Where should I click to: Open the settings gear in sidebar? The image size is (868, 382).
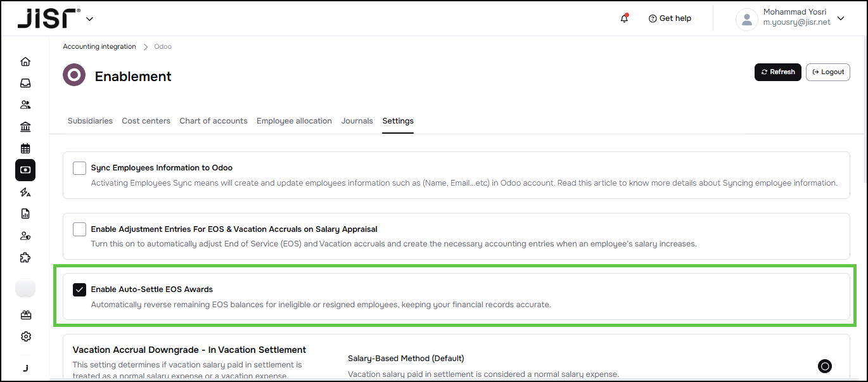pyautogui.click(x=25, y=336)
